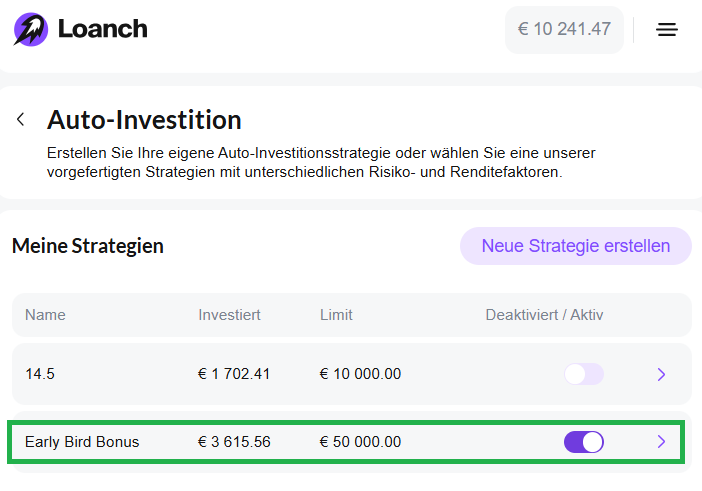Viewport: 702px width, 491px height.
Task: Click the € 3 615.56 invested amount
Action: click(x=234, y=442)
